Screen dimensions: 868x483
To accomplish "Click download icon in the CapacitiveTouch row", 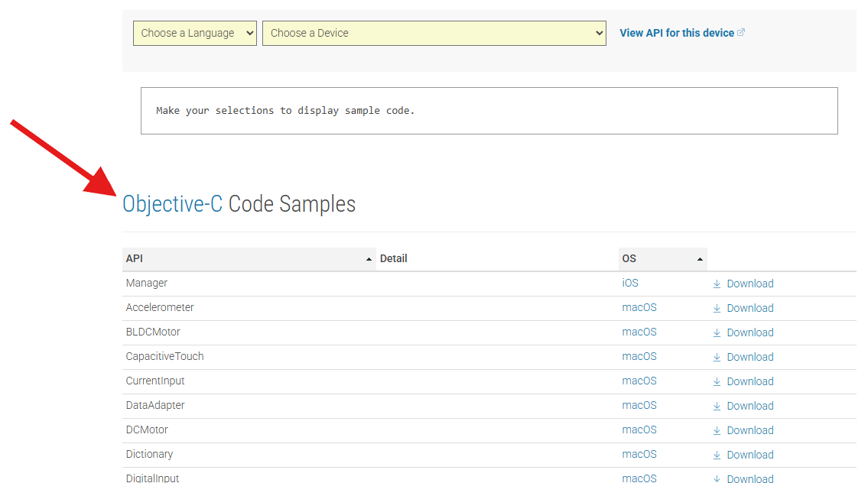I will tap(717, 357).
